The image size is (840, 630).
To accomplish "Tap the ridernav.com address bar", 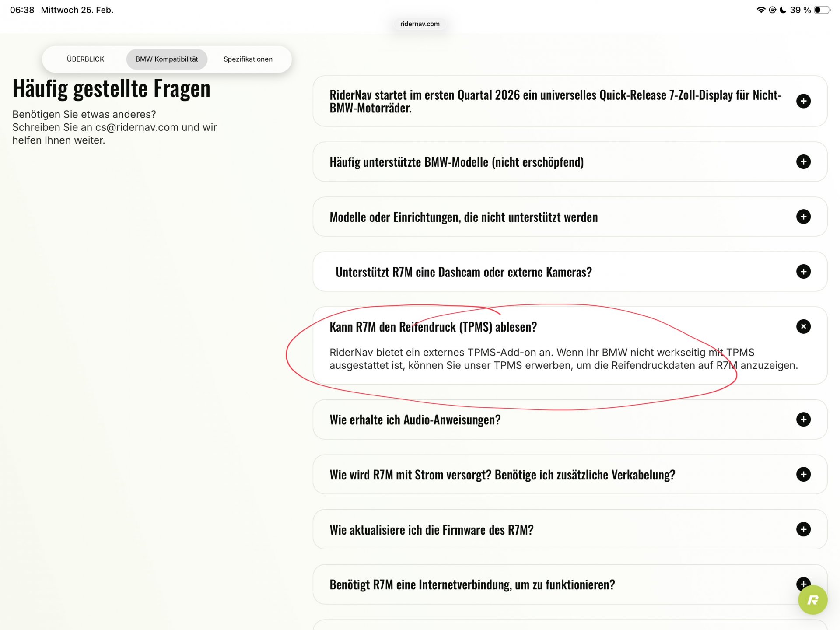I will coord(420,24).
